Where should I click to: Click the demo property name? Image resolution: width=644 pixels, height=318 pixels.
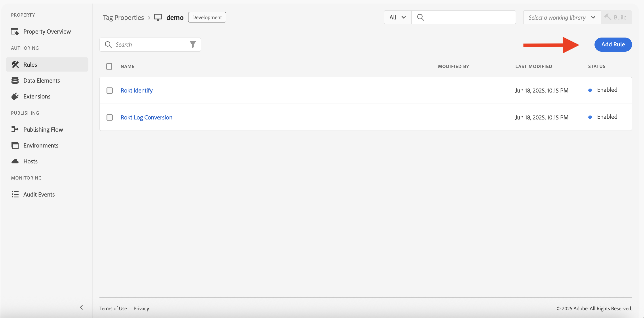(175, 17)
